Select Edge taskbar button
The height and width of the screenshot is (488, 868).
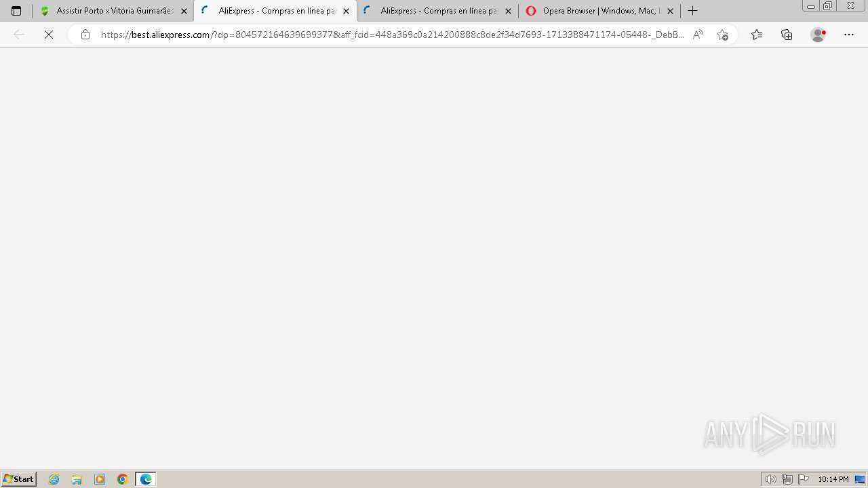146,479
